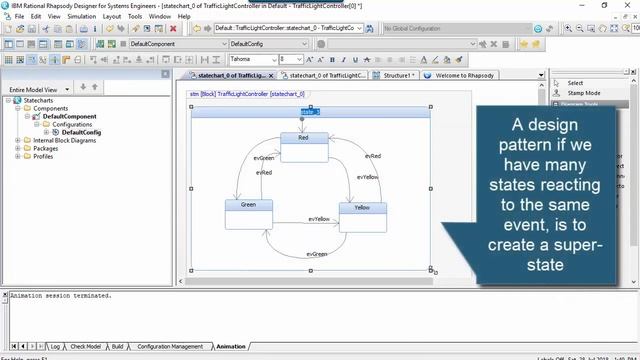This screenshot has height=360, width=640.
Task: Open the Simulation menu
Action: (x=82, y=16)
